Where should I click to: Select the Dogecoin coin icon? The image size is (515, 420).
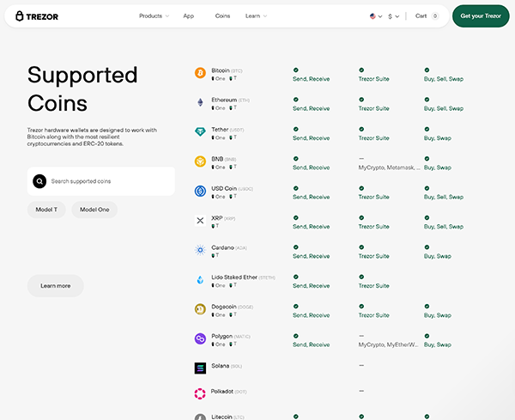pyautogui.click(x=200, y=309)
